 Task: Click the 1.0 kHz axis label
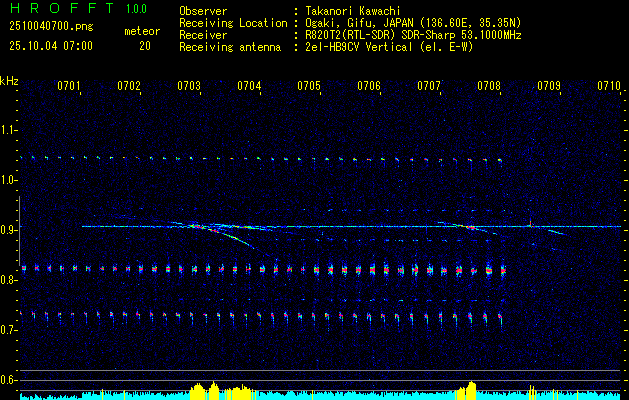click(9, 180)
